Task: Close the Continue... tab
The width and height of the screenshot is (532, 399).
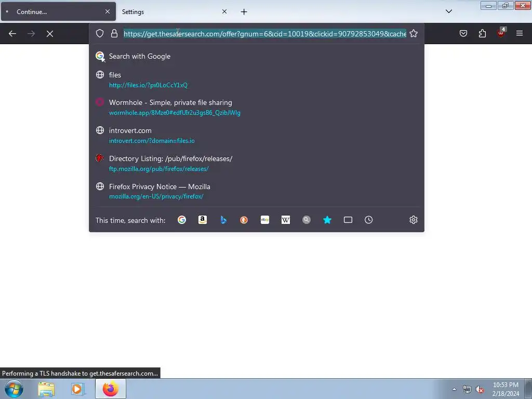Action: pyautogui.click(x=108, y=11)
